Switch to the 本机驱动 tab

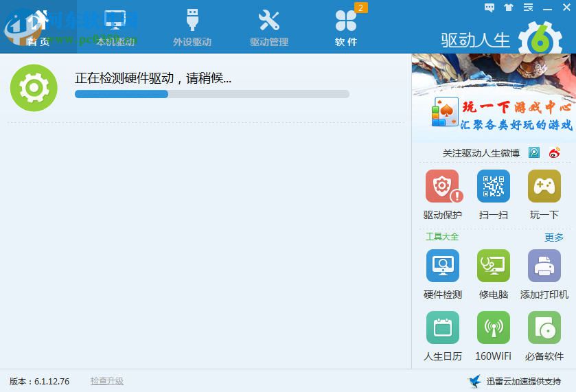coord(115,27)
